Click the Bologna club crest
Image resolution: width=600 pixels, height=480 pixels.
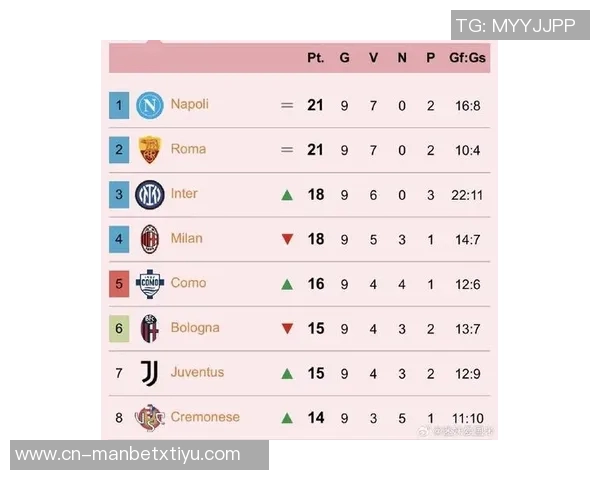150,328
